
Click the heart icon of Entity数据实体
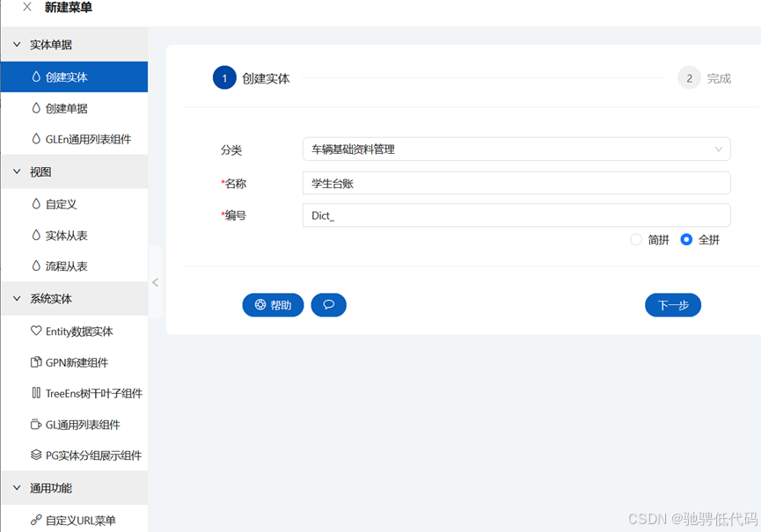click(x=36, y=331)
